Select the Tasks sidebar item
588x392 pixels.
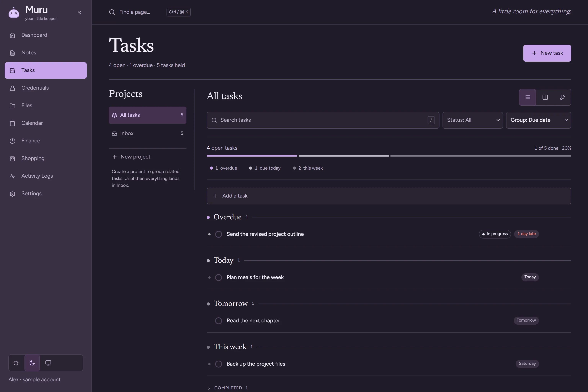click(x=46, y=70)
